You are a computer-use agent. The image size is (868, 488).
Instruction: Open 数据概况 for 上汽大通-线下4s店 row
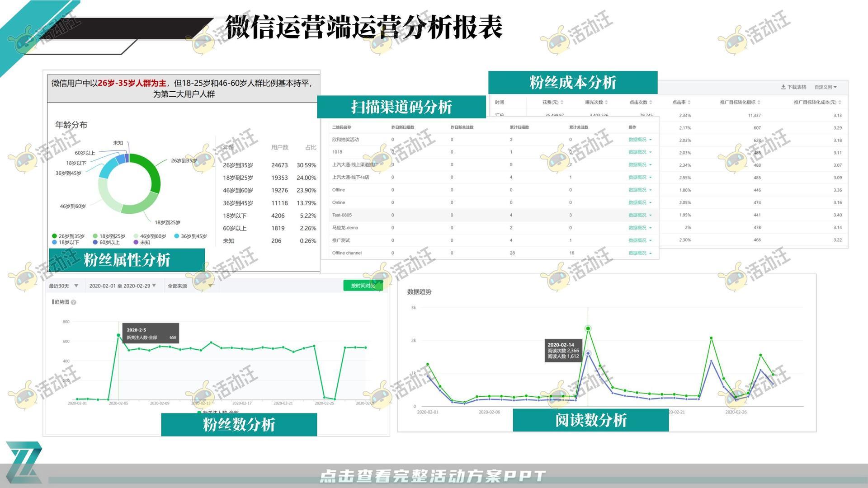[640, 178]
